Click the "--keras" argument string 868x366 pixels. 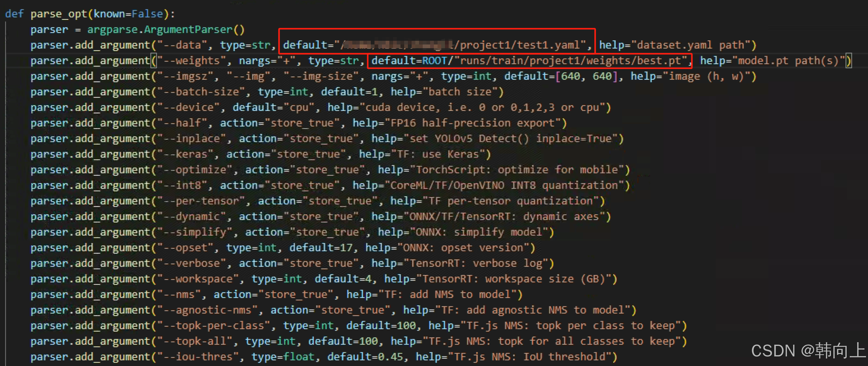tap(185, 154)
